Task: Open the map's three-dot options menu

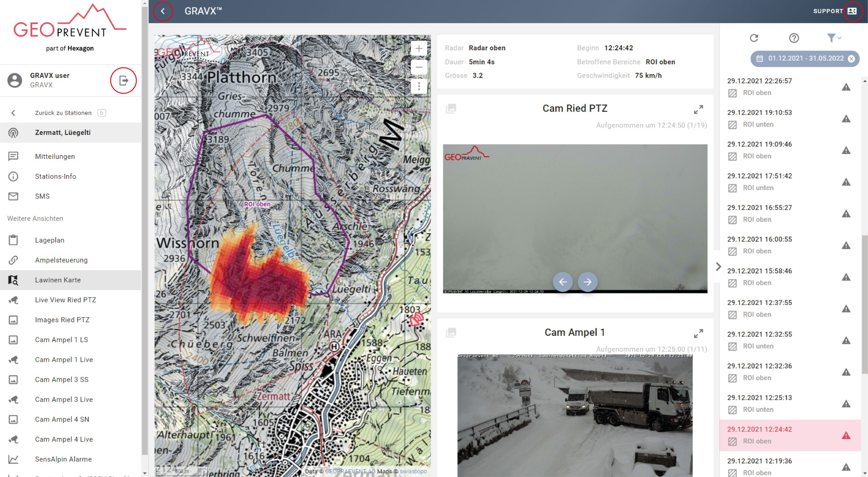Action: click(419, 86)
